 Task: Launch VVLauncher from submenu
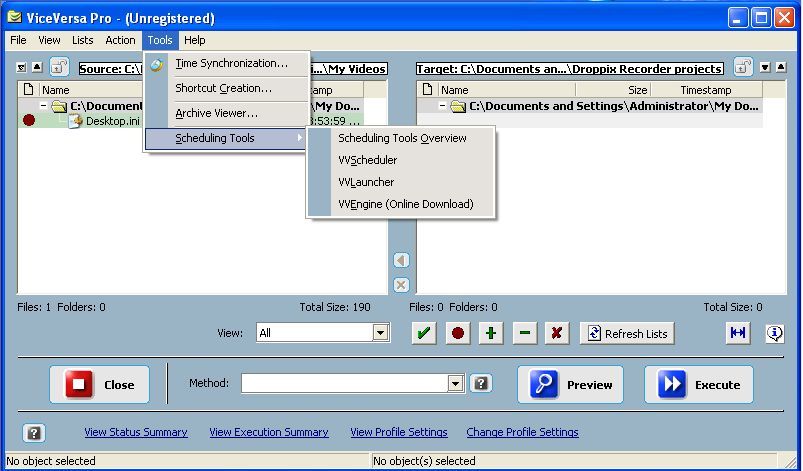pos(366,182)
